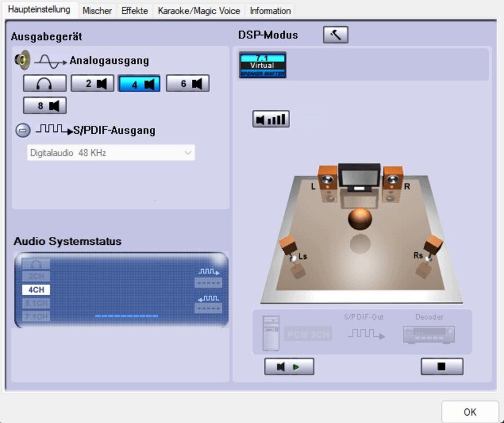Select 6 speaker output
Screen dimensions: 504x423
(x=188, y=83)
